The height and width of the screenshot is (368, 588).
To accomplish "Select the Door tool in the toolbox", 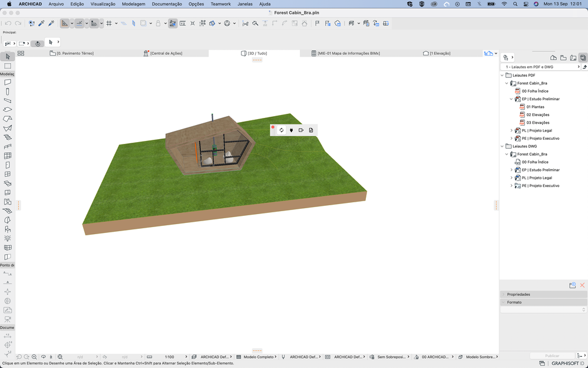I will pyautogui.click(x=8, y=165).
